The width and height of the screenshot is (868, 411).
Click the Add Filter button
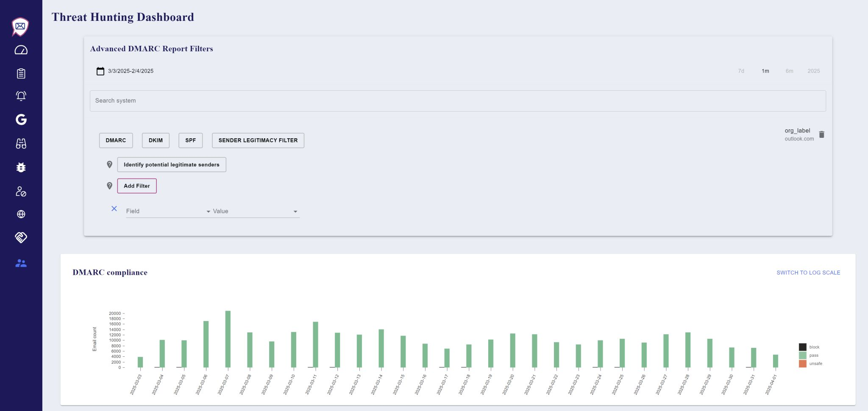[x=136, y=186]
